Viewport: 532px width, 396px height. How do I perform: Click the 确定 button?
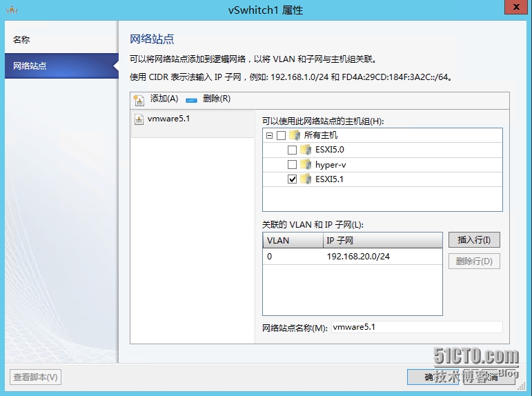click(433, 377)
